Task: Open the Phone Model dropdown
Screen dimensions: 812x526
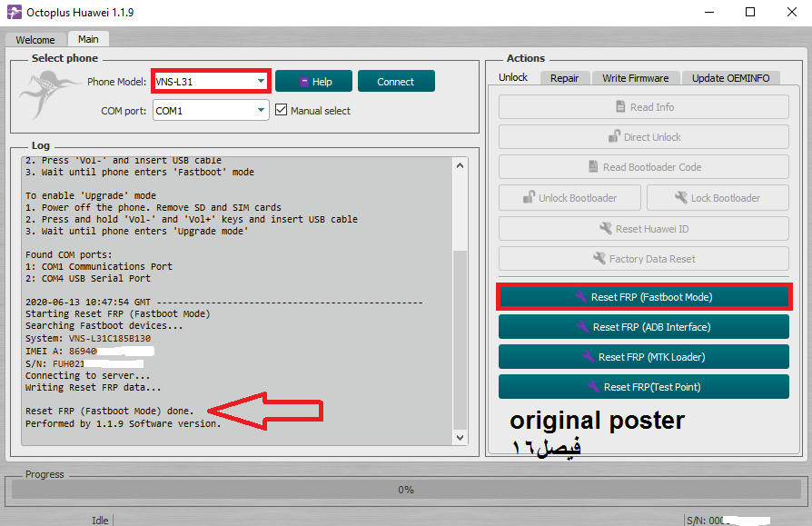Action: (211, 81)
